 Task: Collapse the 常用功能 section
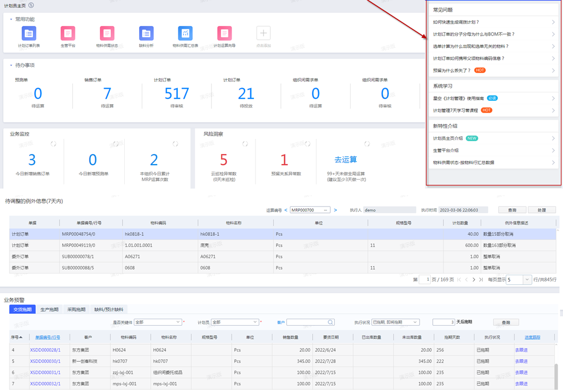pos(11,19)
